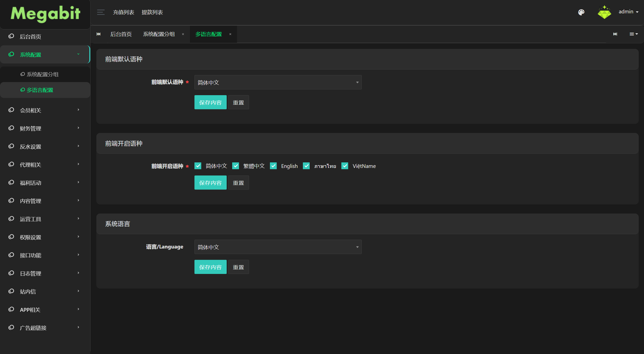The width and height of the screenshot is (644, 354).
Task: Jump to first tab with rewind icon
Action: pyautogui.click(x=99, y=34)
